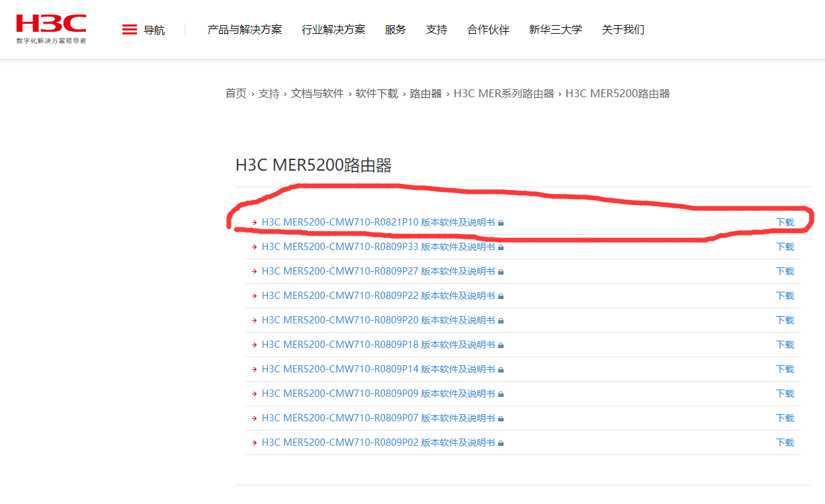Click the lock icon beside R0809P02 entry
This screenshot has height=504, width=825.
(x=501, y=443)
